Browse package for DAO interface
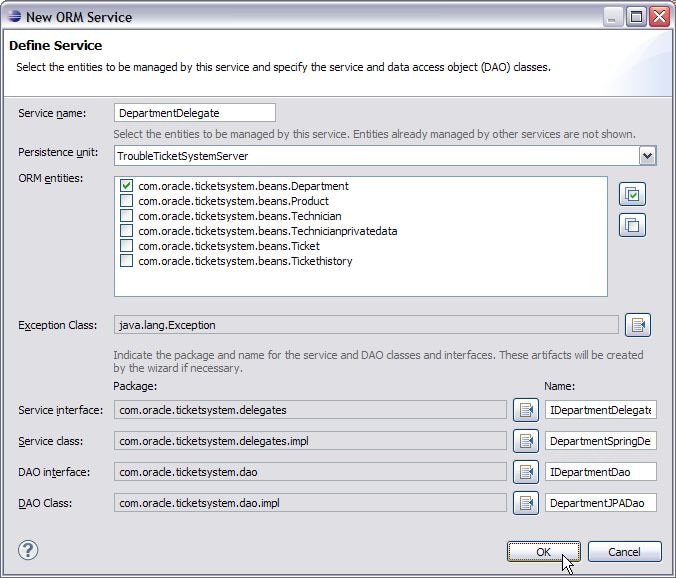Viewport: 676px width, 578px height. pyautogui.click(x=526, y=472)
